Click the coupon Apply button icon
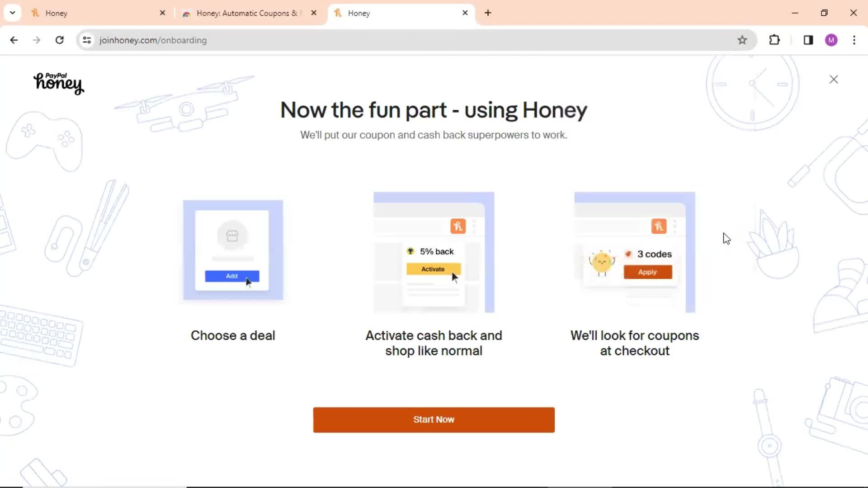Screen dimensions: 868x488 (x=647, y=272)
